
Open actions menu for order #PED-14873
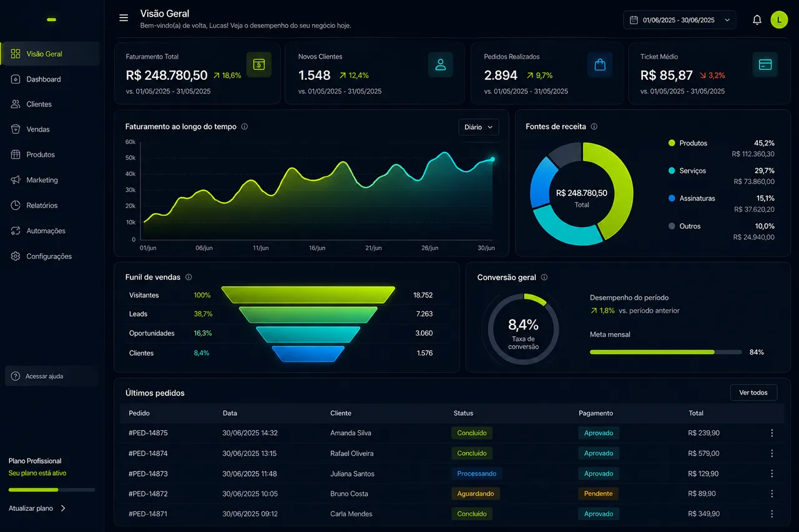pos(772,473)
